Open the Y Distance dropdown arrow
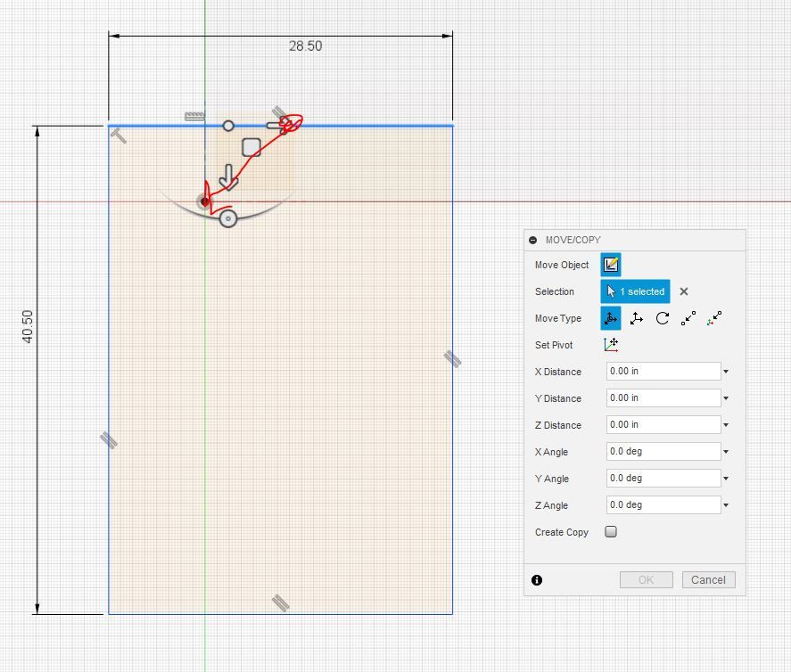 click(x=726, y=398)
